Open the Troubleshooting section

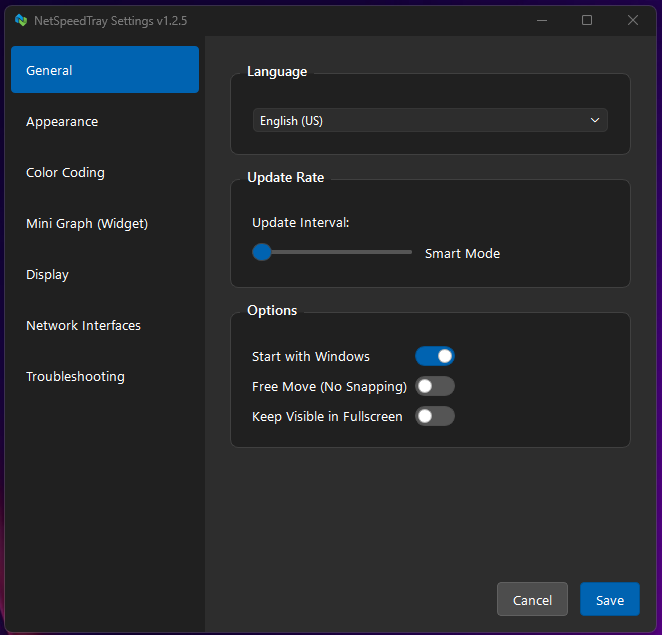[x=105, y=377]
